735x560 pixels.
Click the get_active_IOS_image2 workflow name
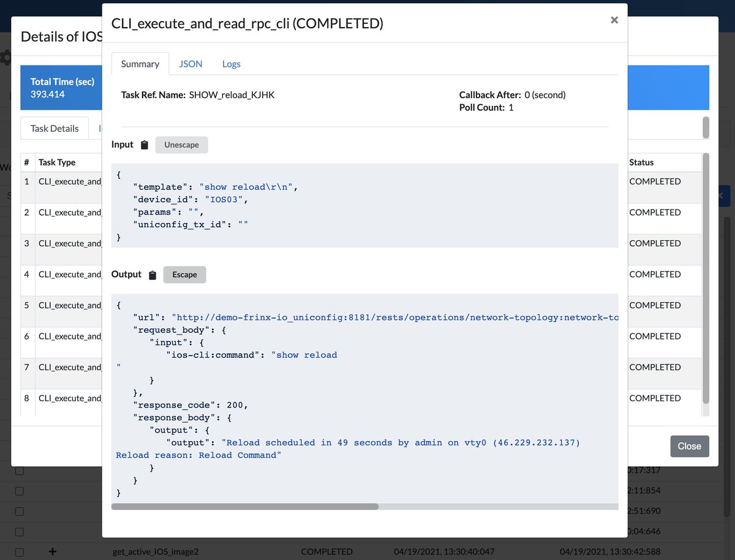[156, 551]
